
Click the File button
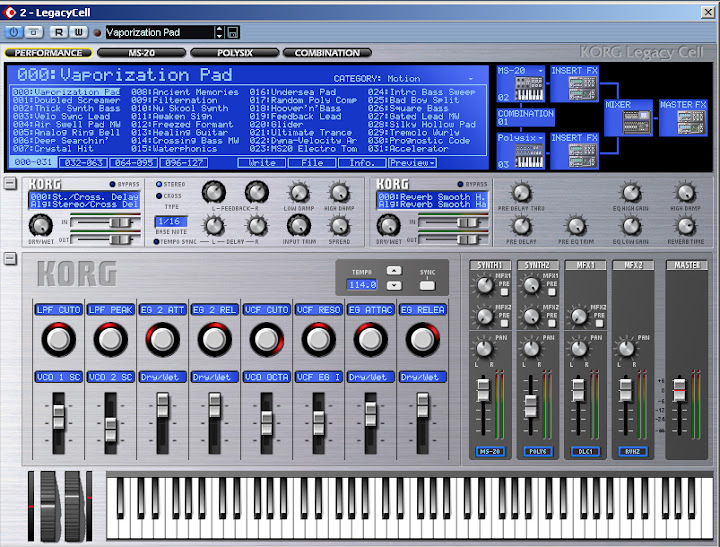click(x=312, y=163)
